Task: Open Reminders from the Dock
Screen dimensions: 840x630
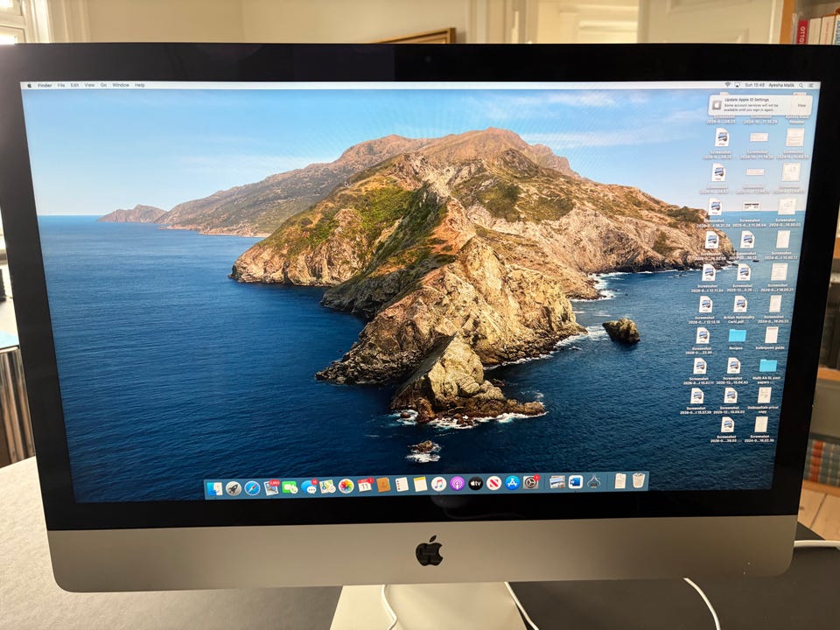Action: pos(402,485)
